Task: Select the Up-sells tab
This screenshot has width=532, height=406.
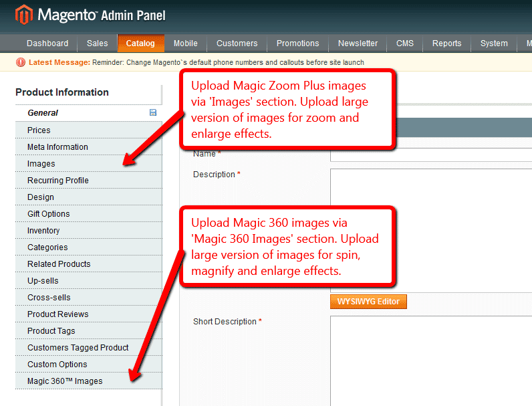Action: tap(88, 281)
